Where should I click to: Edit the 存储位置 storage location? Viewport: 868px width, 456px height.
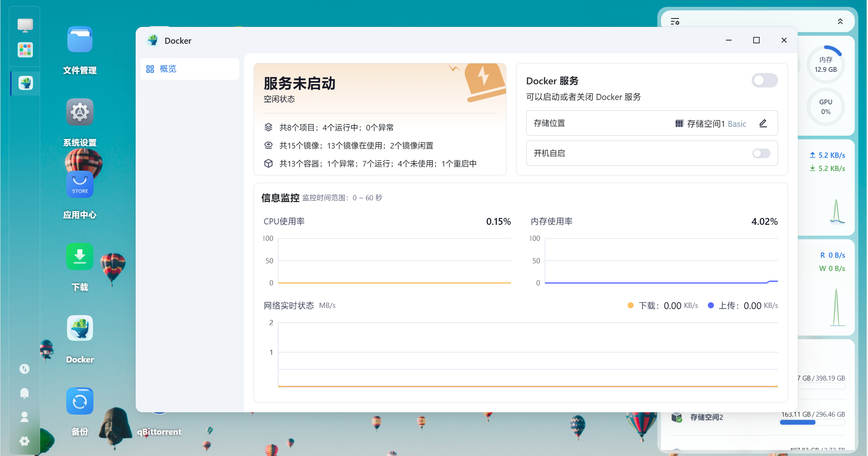tap(763, 123)
